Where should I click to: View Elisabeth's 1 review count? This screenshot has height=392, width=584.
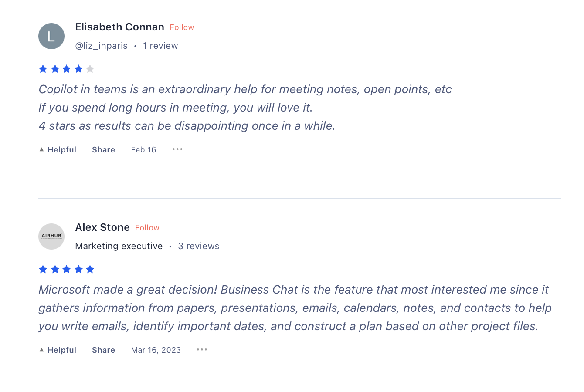(160, 46)
